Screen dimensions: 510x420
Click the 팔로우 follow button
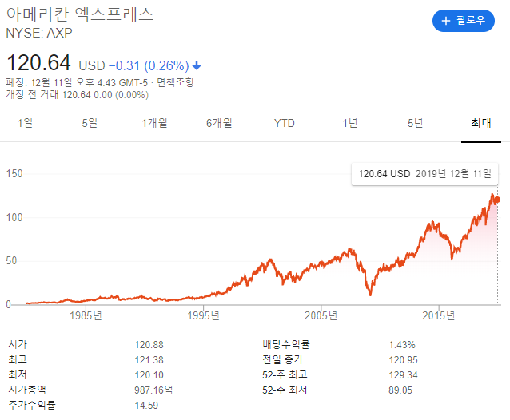tap(463, 21)
